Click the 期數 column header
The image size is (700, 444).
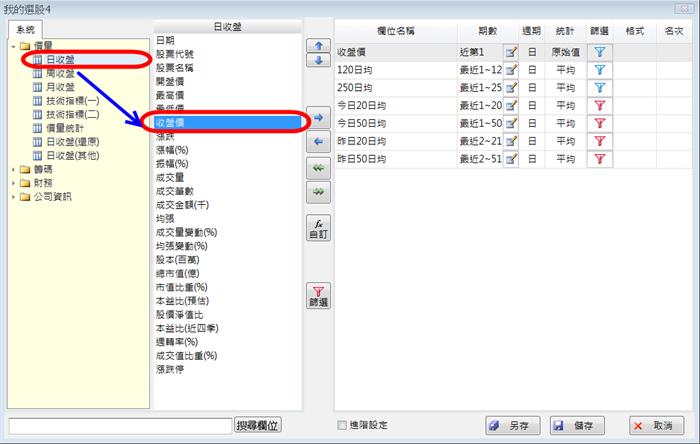pos(488,31)
